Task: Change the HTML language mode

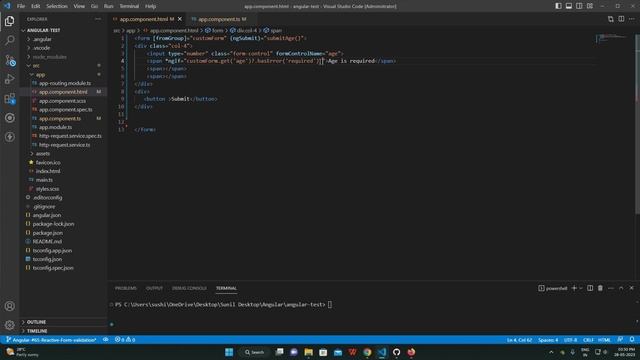Action: click(x=604, y=340)
